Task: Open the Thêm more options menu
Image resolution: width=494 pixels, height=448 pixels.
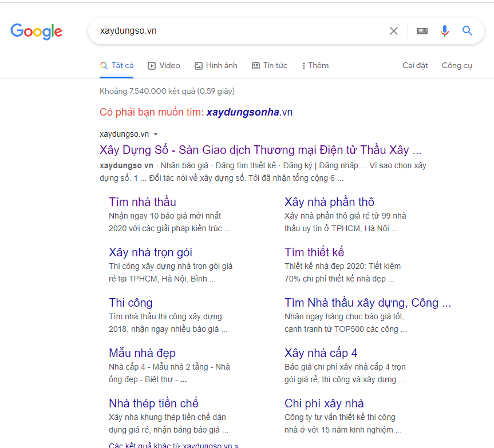Action: [x=315, y=66]
